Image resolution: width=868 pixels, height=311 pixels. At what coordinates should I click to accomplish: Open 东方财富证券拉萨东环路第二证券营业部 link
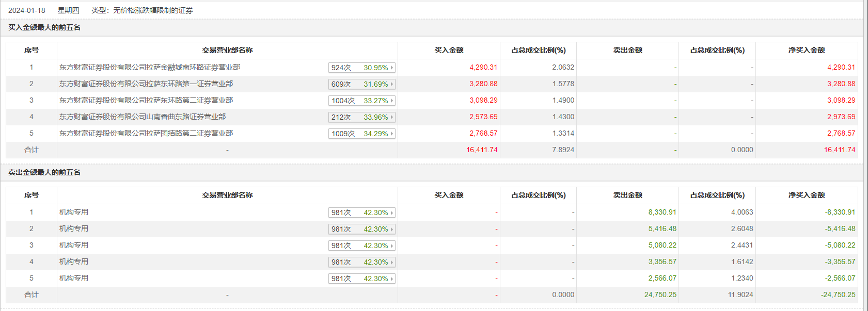(x=146, y=100)
